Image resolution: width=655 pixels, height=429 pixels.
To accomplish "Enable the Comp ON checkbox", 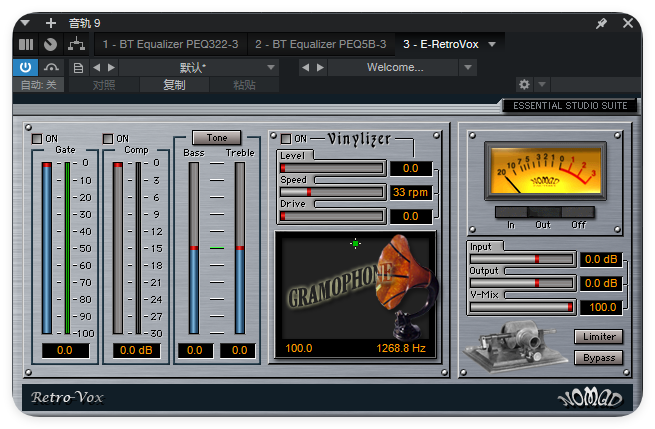I will (108, 138).
